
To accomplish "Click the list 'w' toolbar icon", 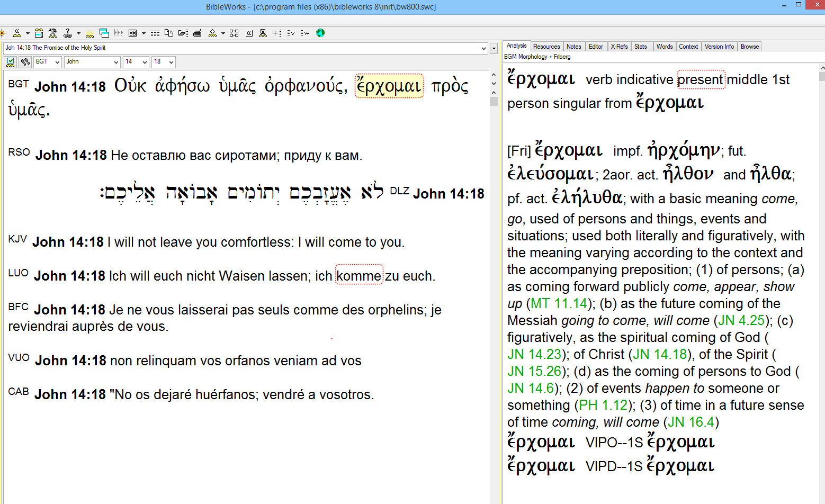I will pos(305,33).
